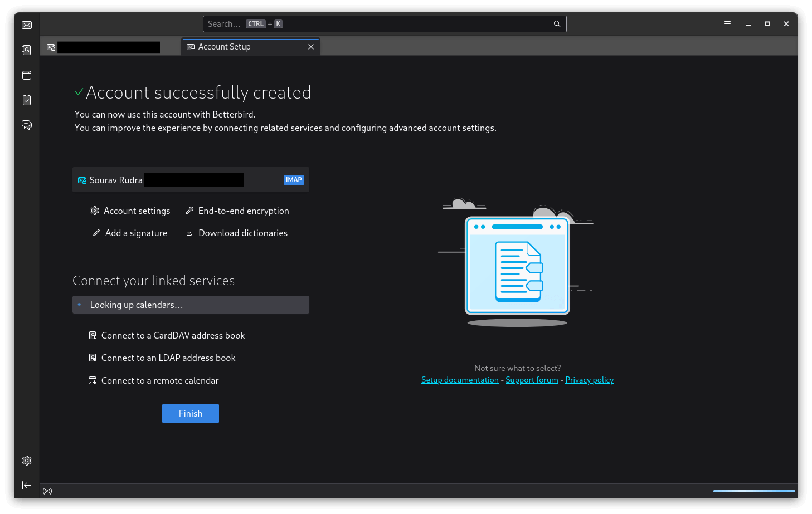Image resolution: width=812 pixels, height=514 pixels.
Task: Click the network activity icon in status bar
Action: click(47, 491)
